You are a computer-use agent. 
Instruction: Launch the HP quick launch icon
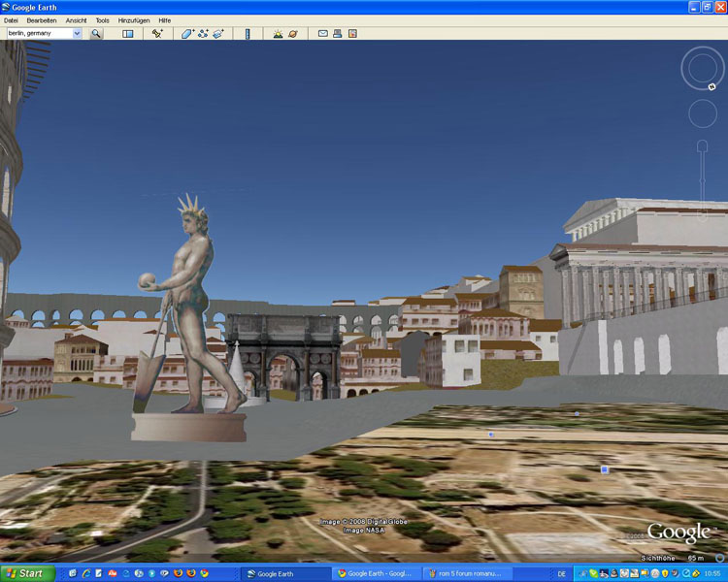click(x=139, y=573)
